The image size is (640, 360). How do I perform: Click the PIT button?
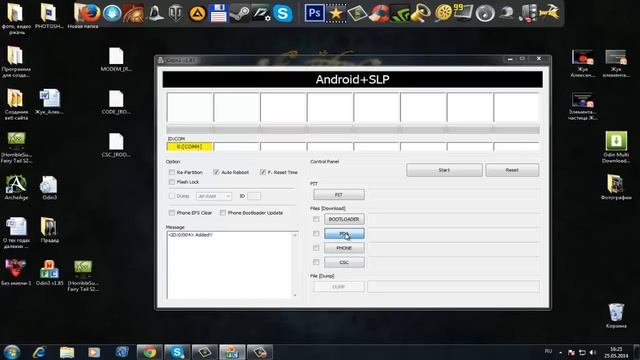click(339, 195)
